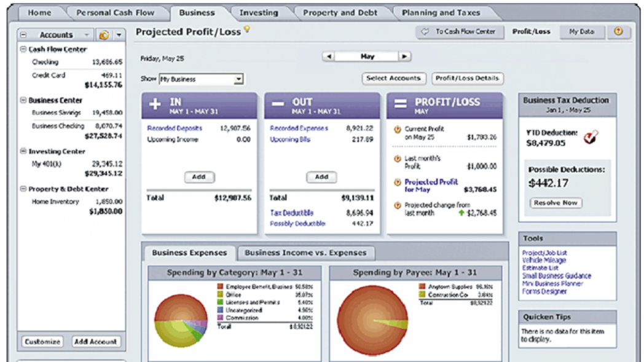
Task: Open Business Income vs. Expenses tab
Action: (x=305, y=253)
